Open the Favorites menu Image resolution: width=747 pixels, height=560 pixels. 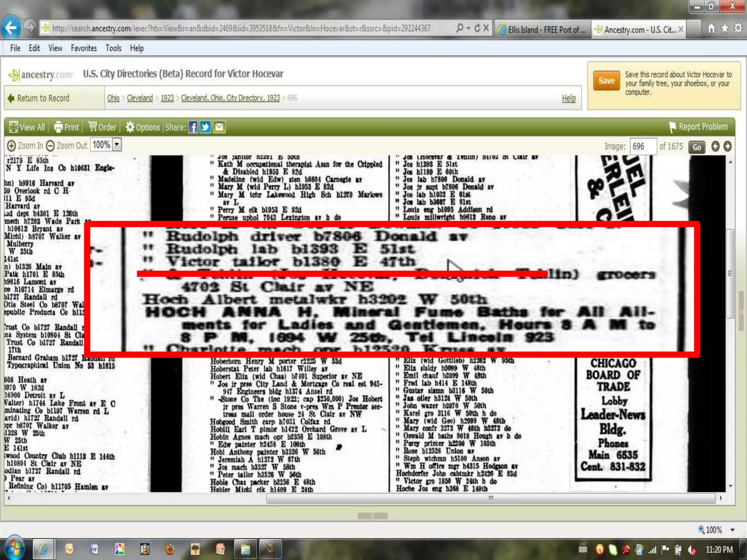click(84, 48)
